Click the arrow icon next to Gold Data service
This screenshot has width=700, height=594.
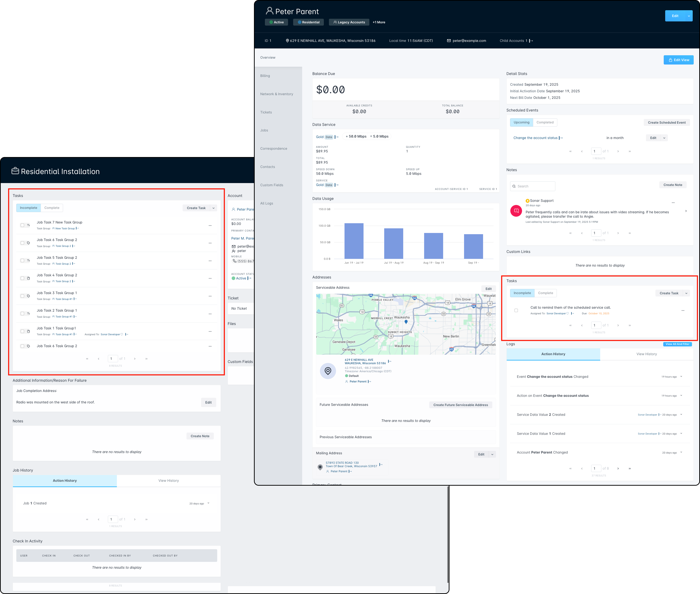[336, 137]
